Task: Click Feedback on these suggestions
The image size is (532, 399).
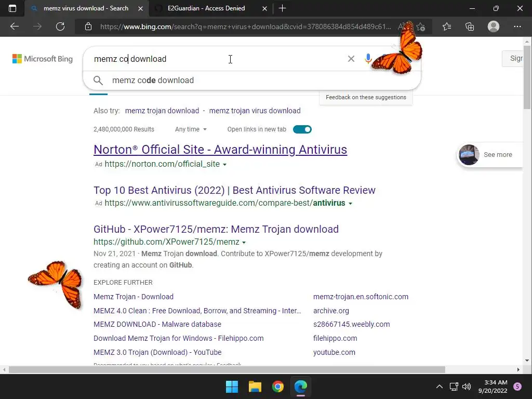Action: (366, 97)
